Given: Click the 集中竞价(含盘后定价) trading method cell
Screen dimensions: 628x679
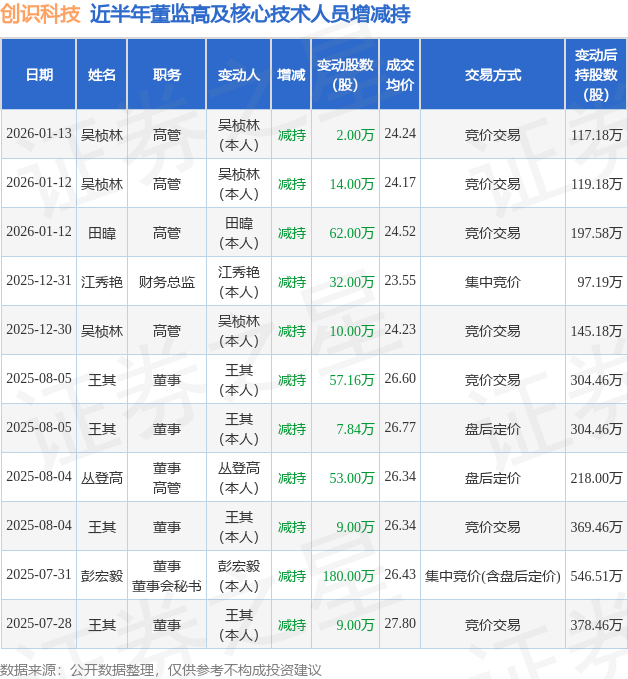Looking at the screenshot, I should click(492, 576).
